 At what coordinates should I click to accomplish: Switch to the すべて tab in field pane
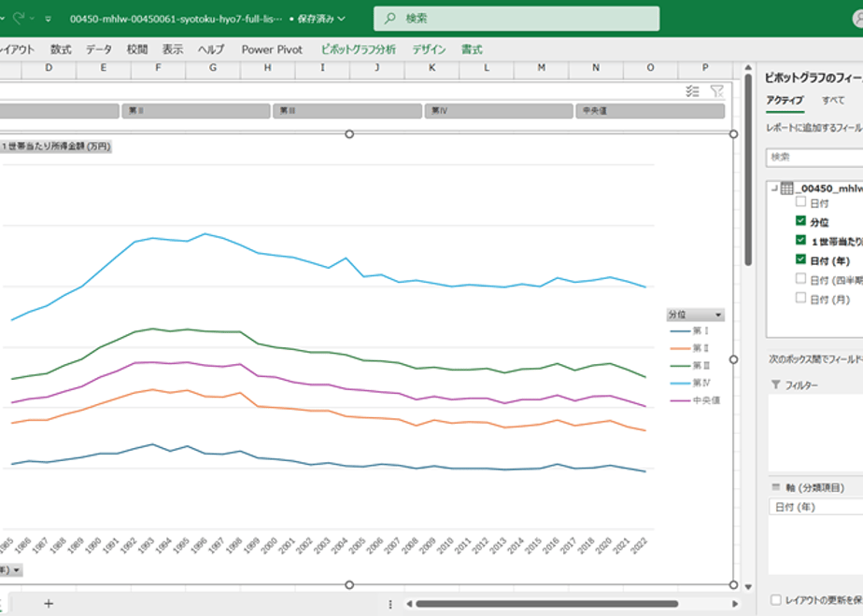pos(833,100)
